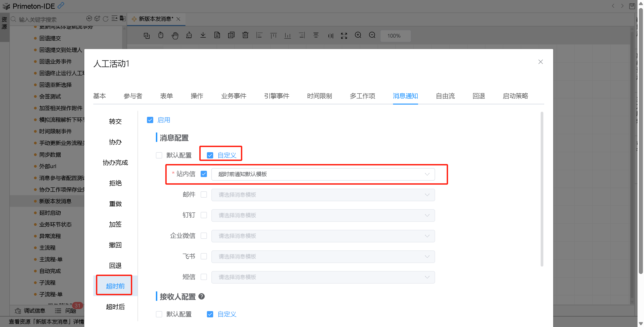
Task: Click the trash delete icon in toolbar
Action: point(245,35)
